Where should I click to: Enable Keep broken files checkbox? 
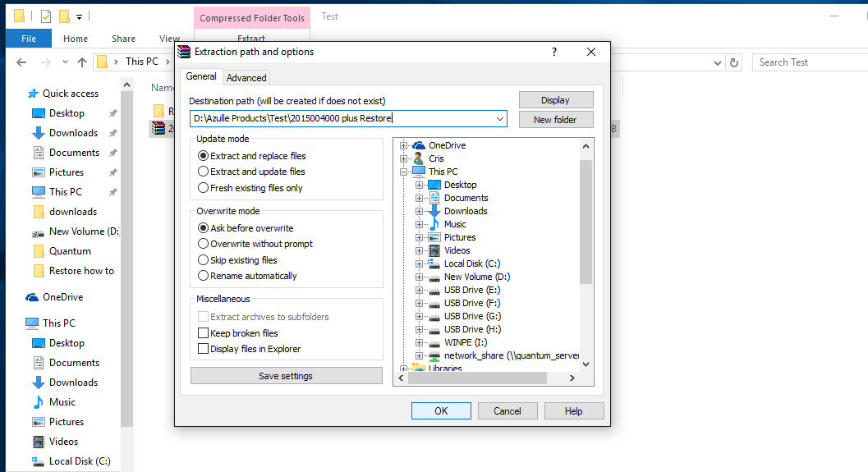tap(204, 333)
